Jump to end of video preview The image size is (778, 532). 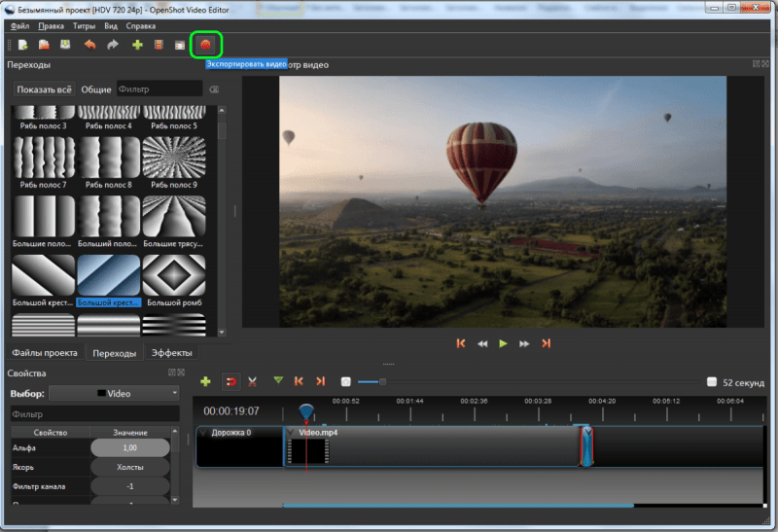547,343
